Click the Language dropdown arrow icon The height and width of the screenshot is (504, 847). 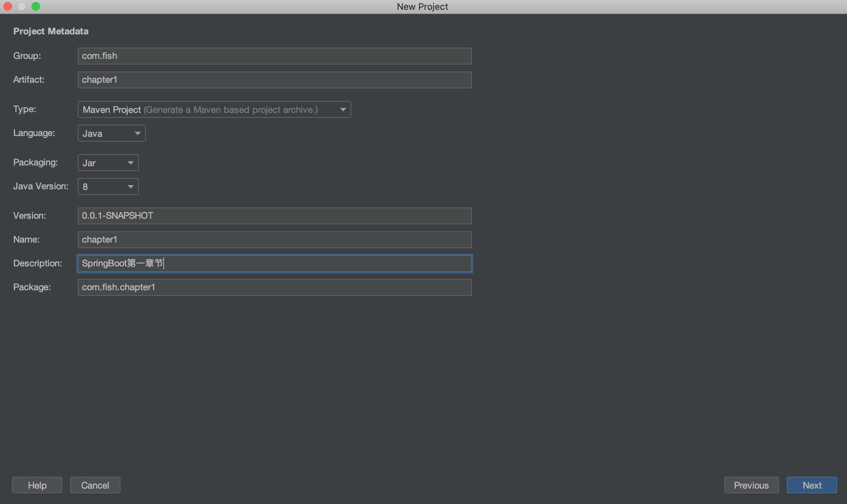click(137, 134)
